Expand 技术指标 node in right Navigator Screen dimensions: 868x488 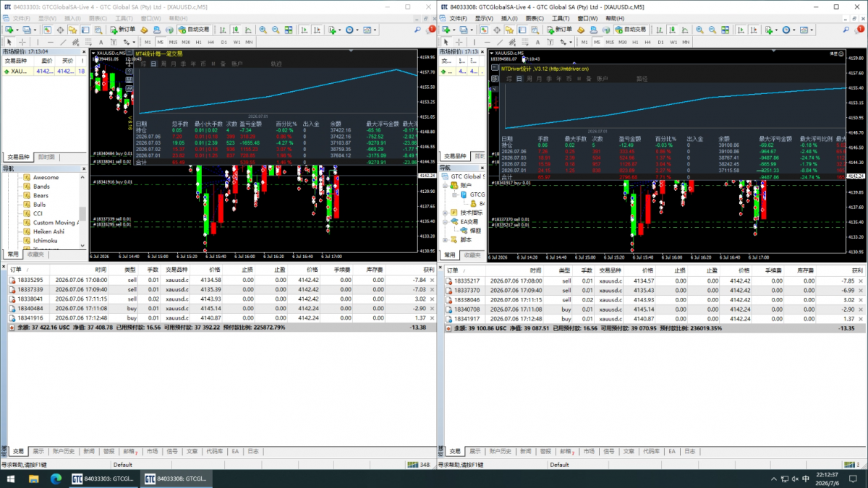pos(445,213)
